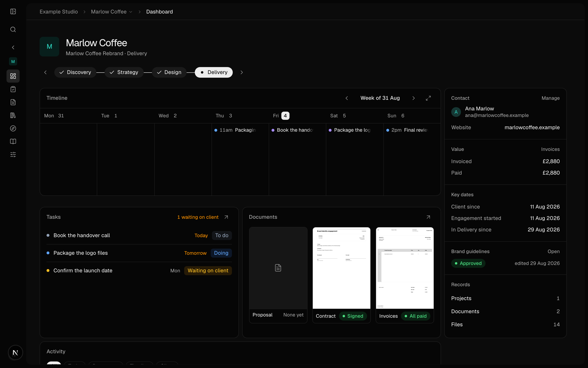Open Projects record row

point(505,298)
